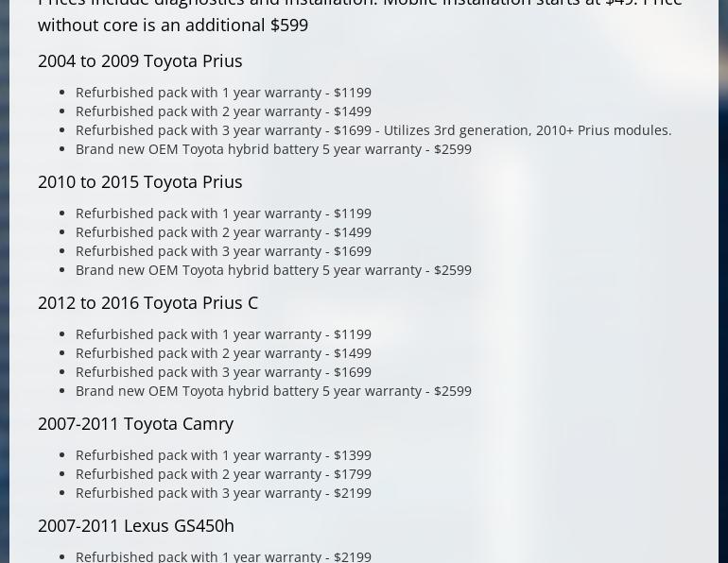Click the 2012 to 2016 Toyota Prius C heading
Screen dimensions: 728x563
pos(147,303)
